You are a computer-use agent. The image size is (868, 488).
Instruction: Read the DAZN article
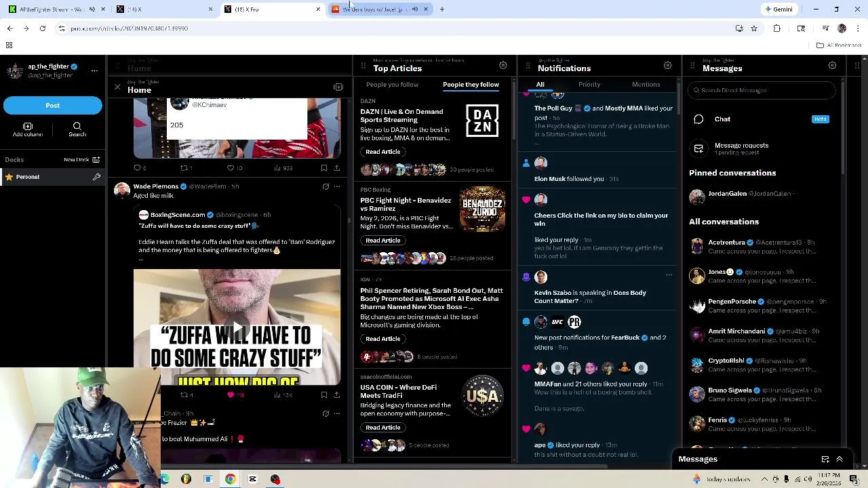[382, 152]
